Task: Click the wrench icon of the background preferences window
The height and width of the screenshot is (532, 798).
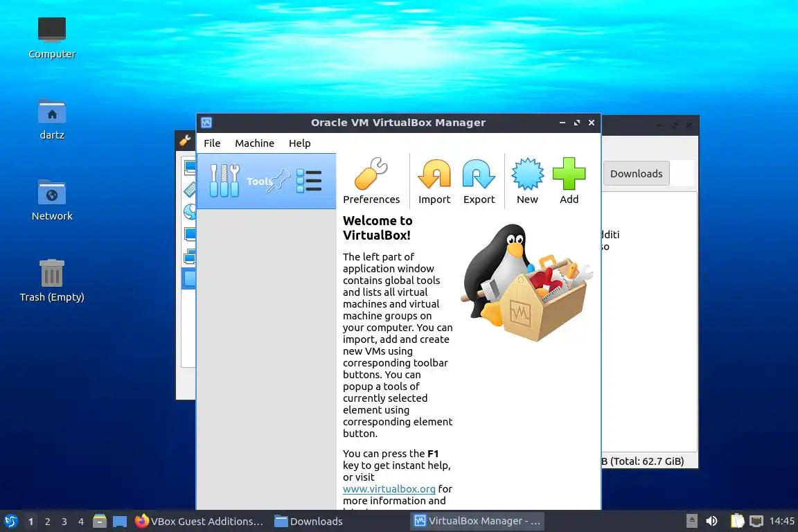Action: (x=185, y=139)
